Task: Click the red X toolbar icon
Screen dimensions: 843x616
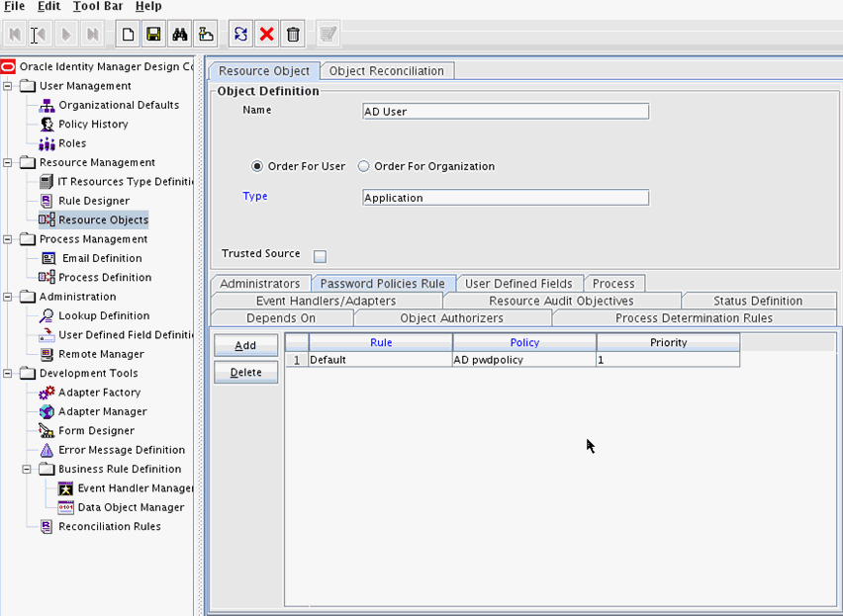Action: click(266, 35)
